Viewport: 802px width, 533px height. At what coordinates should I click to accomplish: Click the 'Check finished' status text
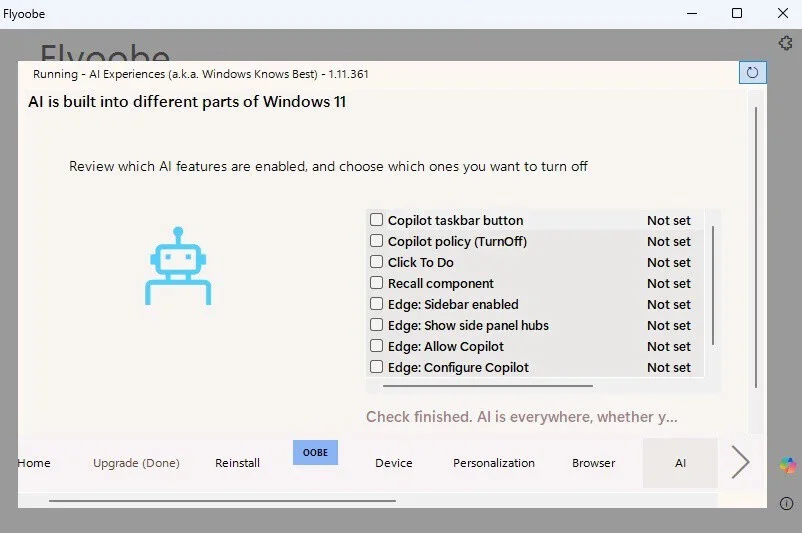point(522,417)
